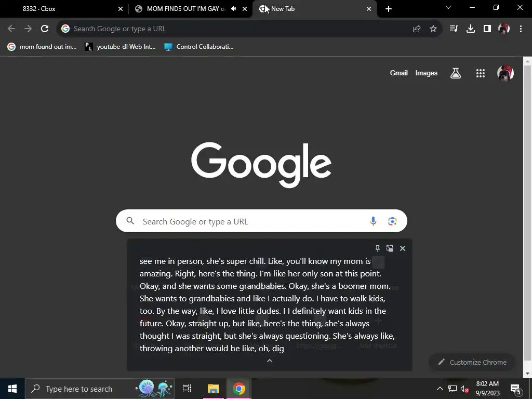Close the live caption box
The image size is (532, 399).
[x=403, y=248]
